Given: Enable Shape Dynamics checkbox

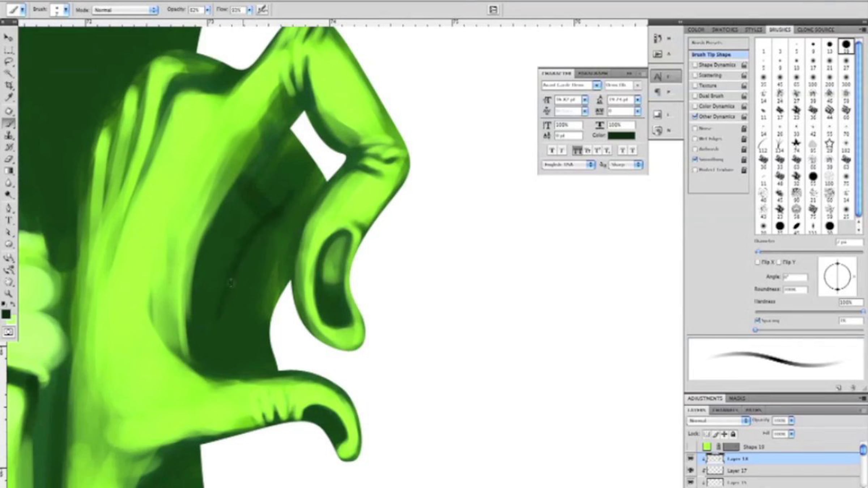Looking at the screenshot, I should click(695, 65).
